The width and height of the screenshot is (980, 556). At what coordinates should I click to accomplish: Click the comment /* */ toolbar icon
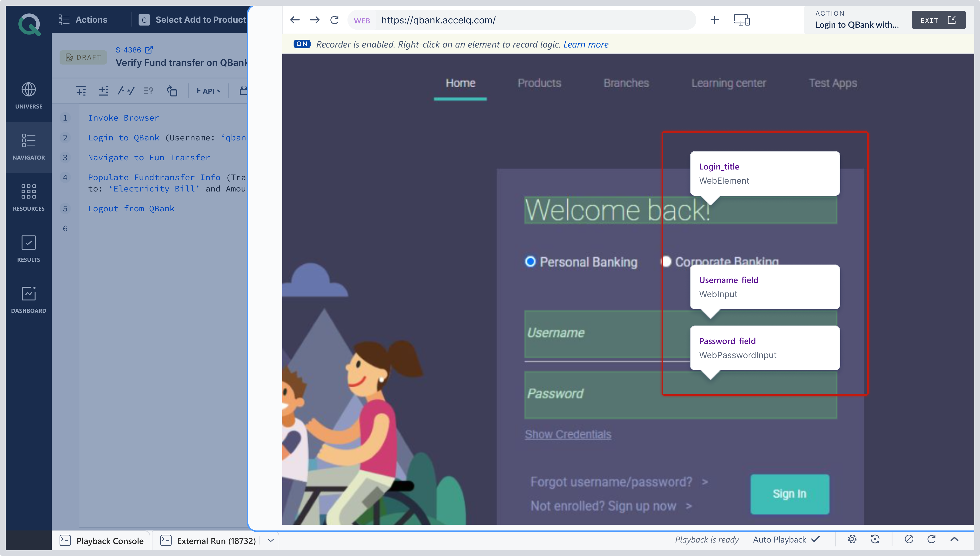(126, 91)
